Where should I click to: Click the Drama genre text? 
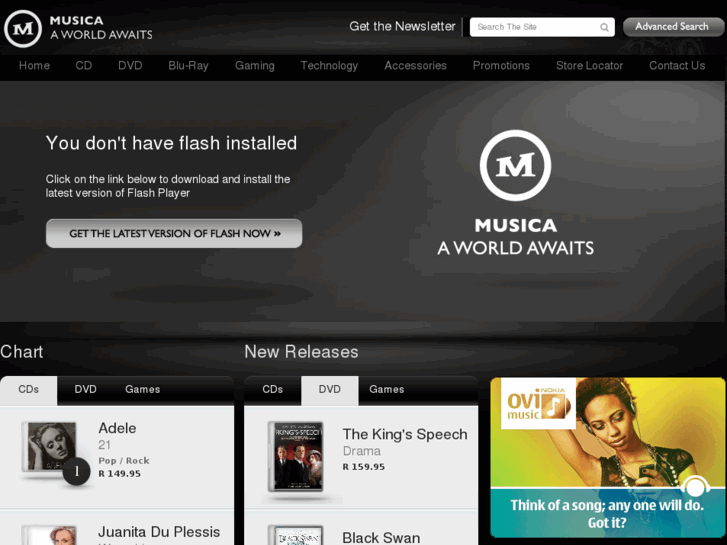pos(362,451)
